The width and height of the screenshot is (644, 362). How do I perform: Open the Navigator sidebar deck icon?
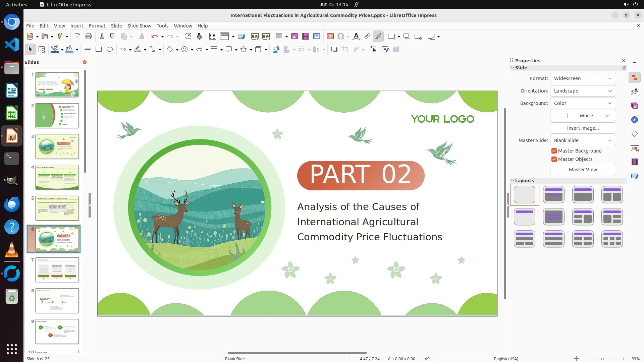click(634, 120)
